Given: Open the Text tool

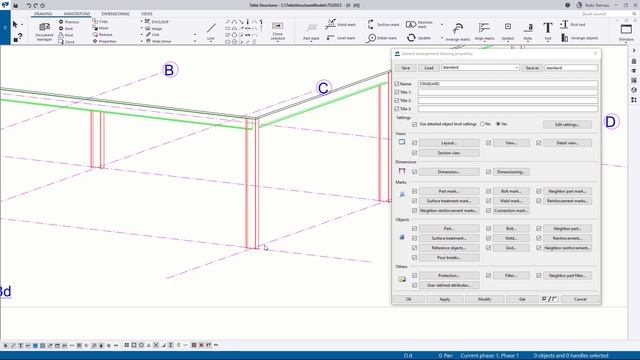Looking at the screenshot, I should [x=547, y=31].
